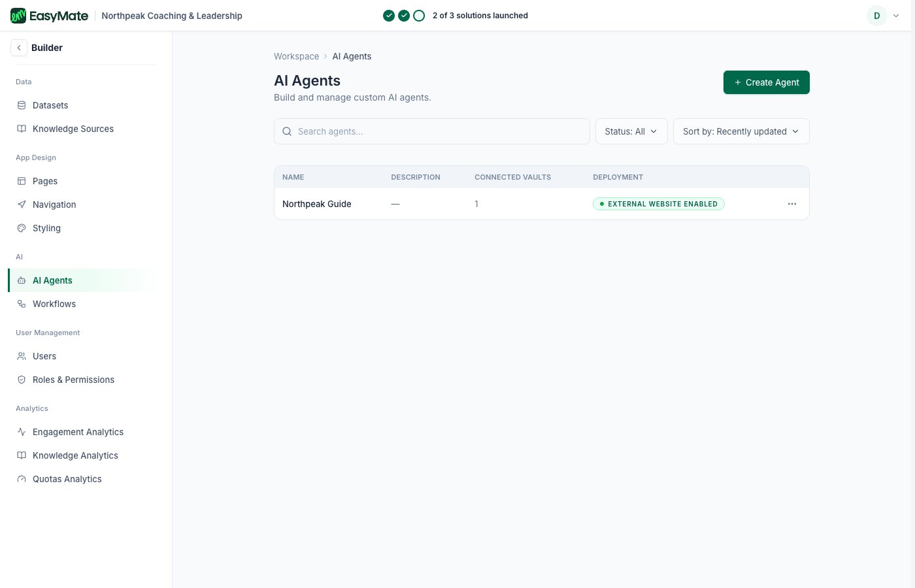Click the Users people icon

(22, 356)
